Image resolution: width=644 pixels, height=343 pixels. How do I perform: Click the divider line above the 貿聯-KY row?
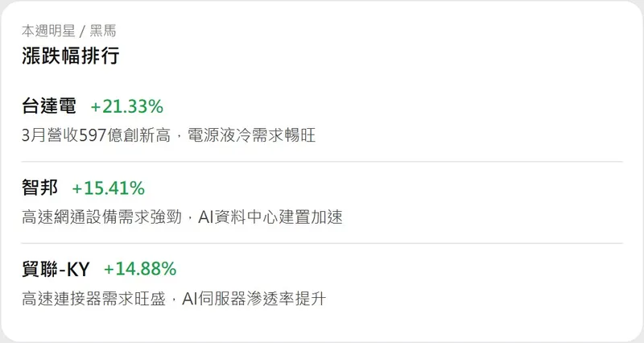(x=322, y=243)
